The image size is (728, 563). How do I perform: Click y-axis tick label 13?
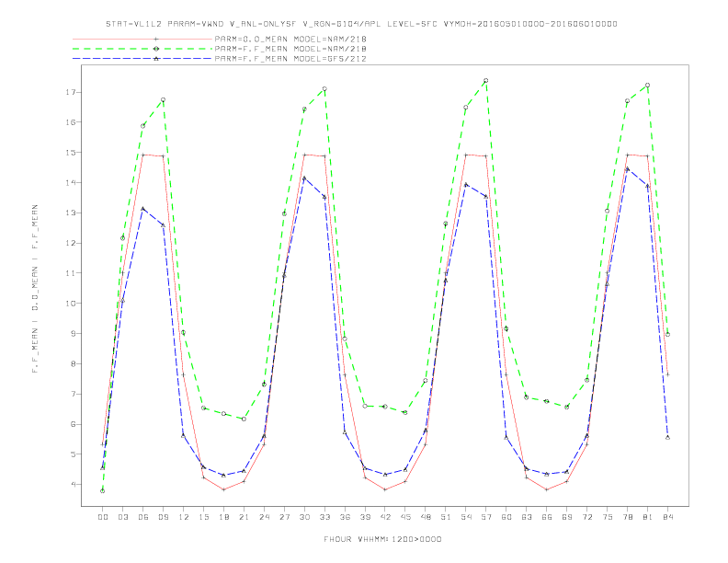pos(71,213)
